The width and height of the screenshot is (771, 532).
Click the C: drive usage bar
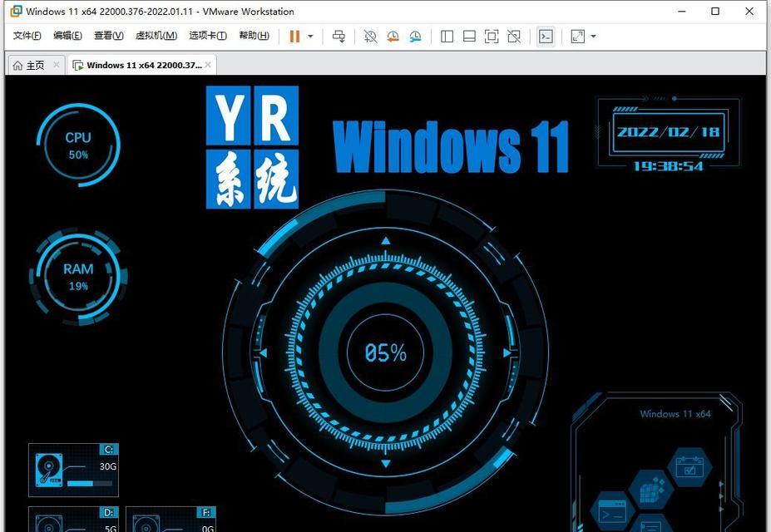coord(90,484)
